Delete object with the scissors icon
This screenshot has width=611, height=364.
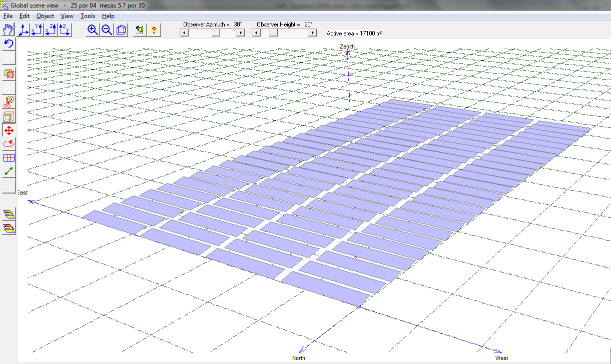[9, 102]
